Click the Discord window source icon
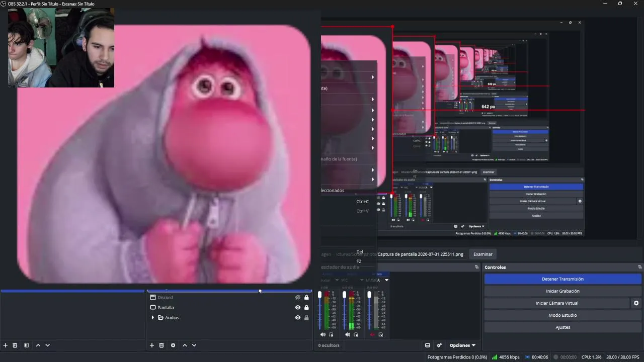Screen dimensions: 644x362 [x=153, y=298]
